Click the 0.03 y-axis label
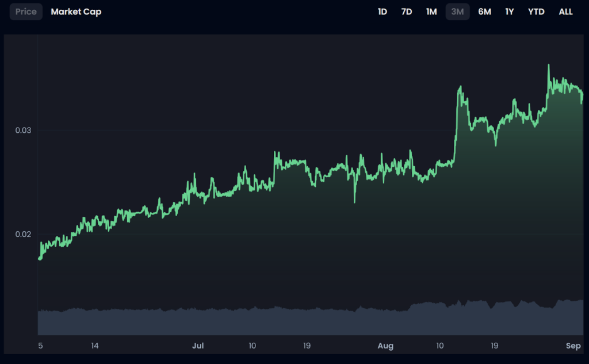Screen dimensions: 589x364 pyautogui.click(x=23, y=130)
